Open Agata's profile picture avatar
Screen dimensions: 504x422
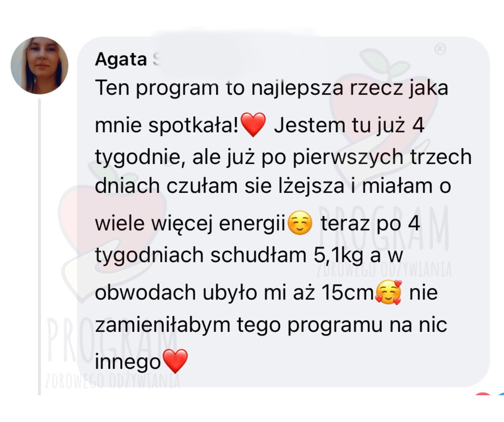coord(39,65)
